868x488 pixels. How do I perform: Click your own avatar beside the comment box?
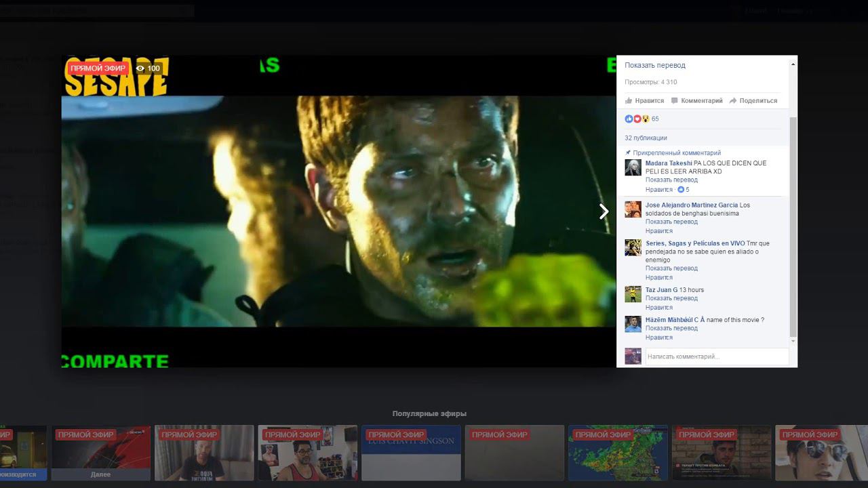(633, 357)
